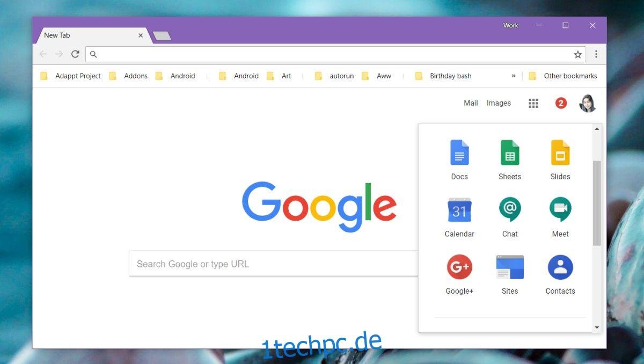Open Slides in the apps panel

[x=560, y=159]
